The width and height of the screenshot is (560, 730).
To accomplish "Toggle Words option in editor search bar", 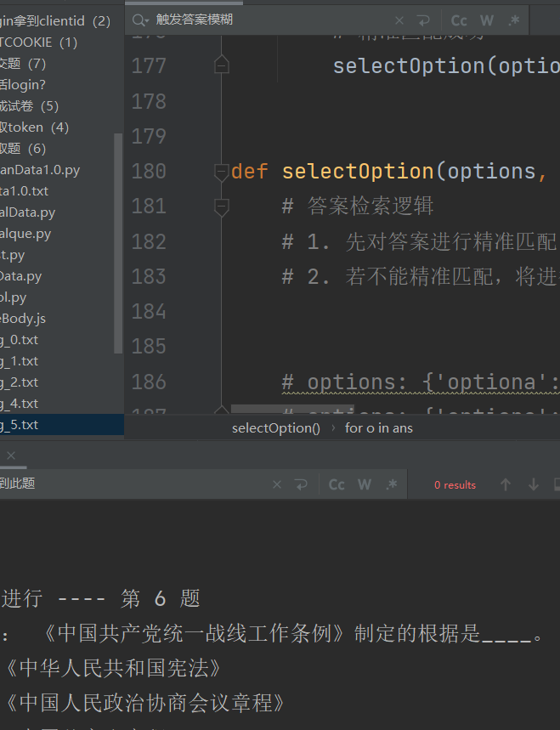I will tap(486, 20).
